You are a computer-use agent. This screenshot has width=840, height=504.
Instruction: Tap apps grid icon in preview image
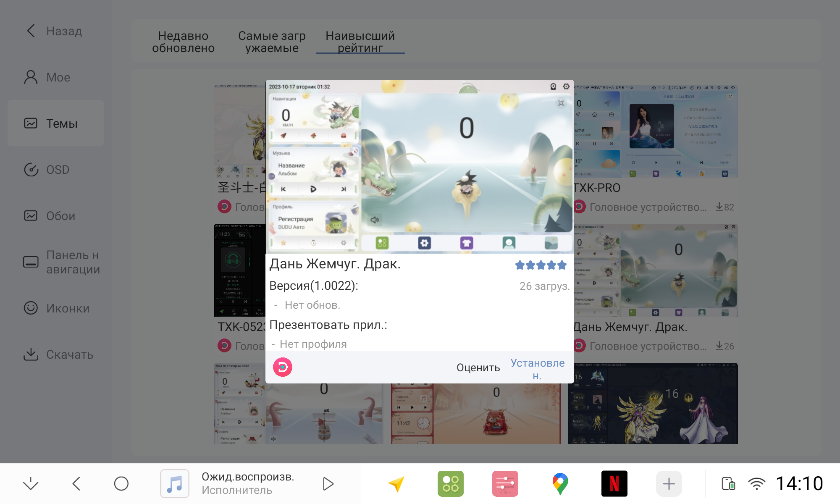[x=382, y=243]
